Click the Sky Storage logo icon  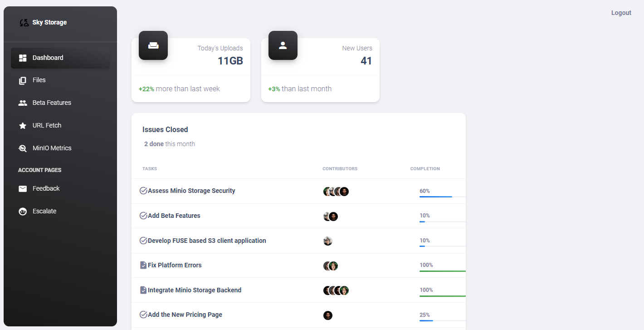tap(24, 22)
